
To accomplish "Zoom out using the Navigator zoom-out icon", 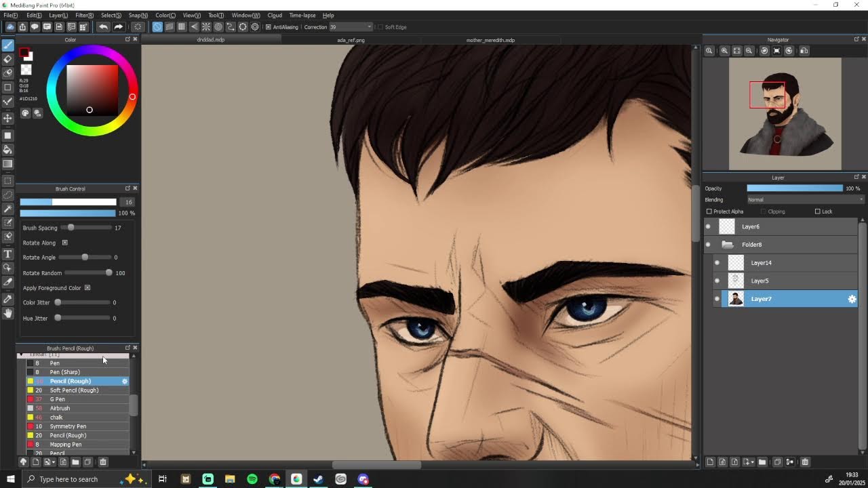I will click(x=749, y=51).
